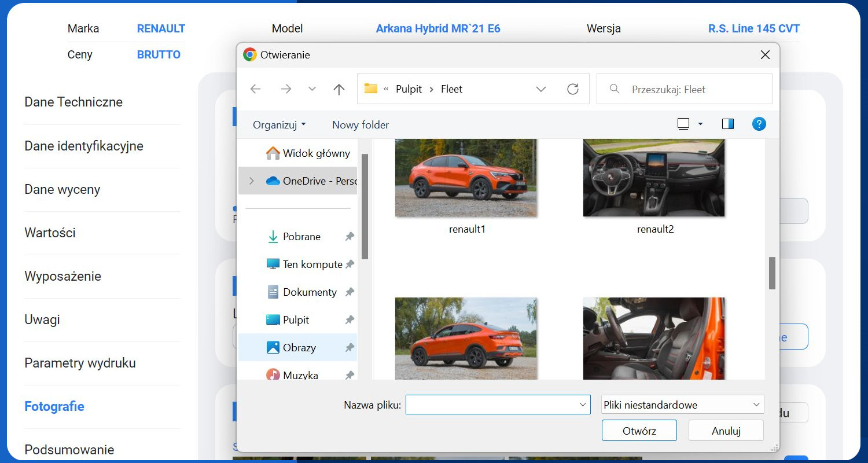This screenshot has height=463, width=868.
Task: Expand the OneDrive tree node
Action: click(x=251, y=181)
